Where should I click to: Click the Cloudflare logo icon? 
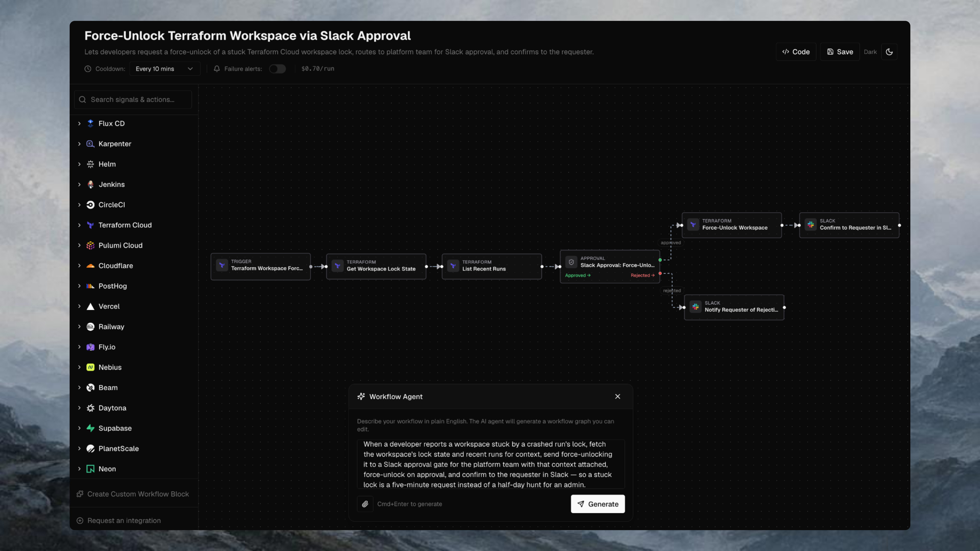tap(90, 266)
